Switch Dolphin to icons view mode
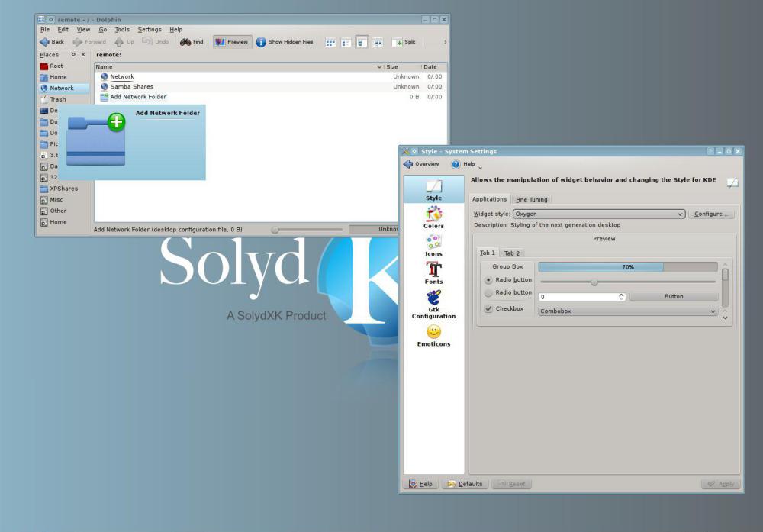 pyautogui.click(x=330, y=42)
